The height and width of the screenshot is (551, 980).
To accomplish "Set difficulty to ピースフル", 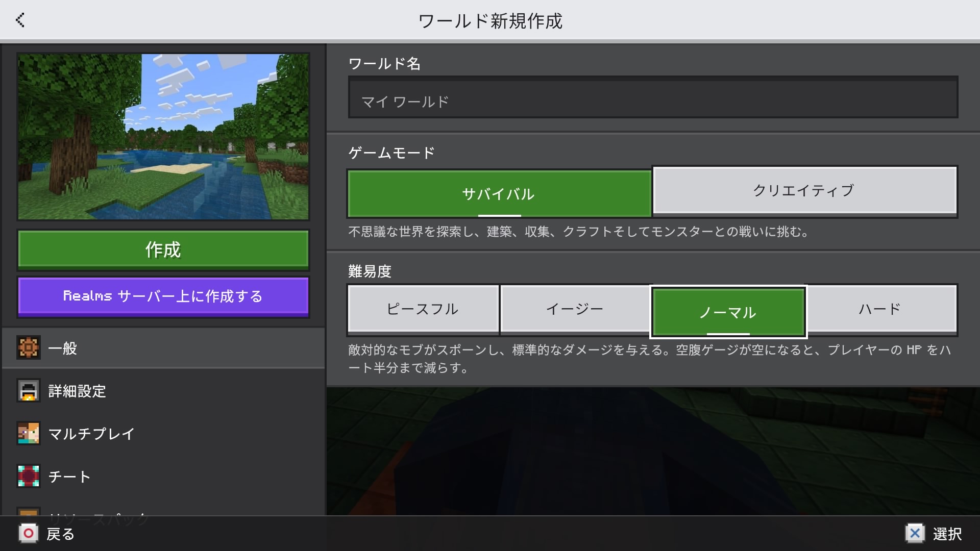I will point(423,309).
